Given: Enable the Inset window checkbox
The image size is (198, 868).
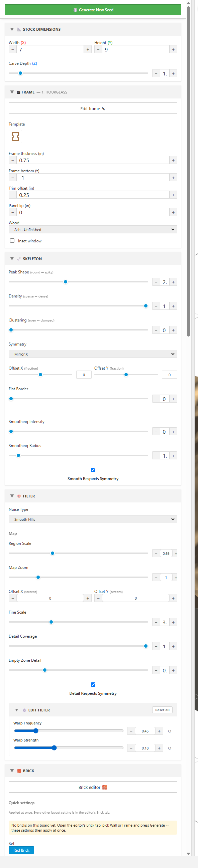Looking at the screenshot, I should (12, 241).
